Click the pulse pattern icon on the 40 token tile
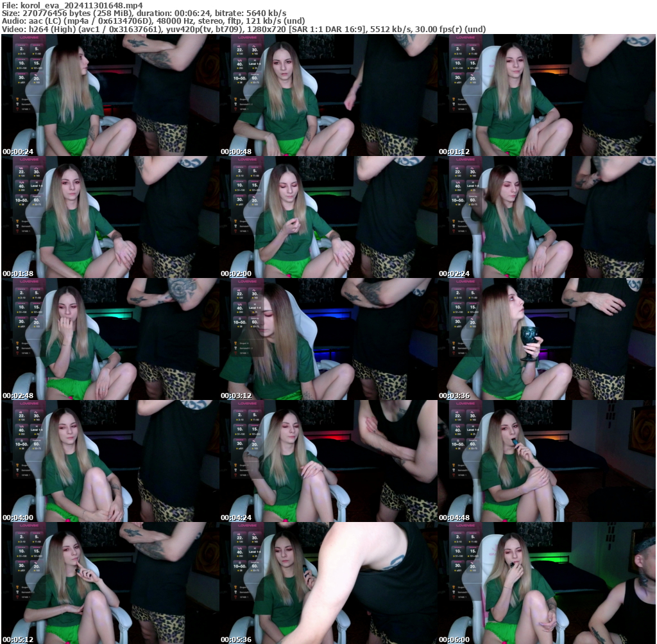The width and height of the screenshot is (657, 644). (x=239, y=60)
